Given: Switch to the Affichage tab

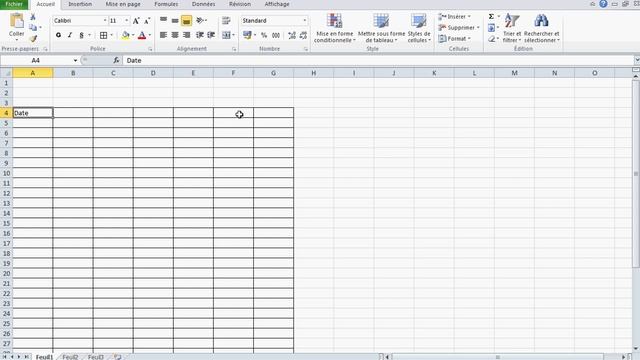Looking at the screenshot, I should click(277, 4).
